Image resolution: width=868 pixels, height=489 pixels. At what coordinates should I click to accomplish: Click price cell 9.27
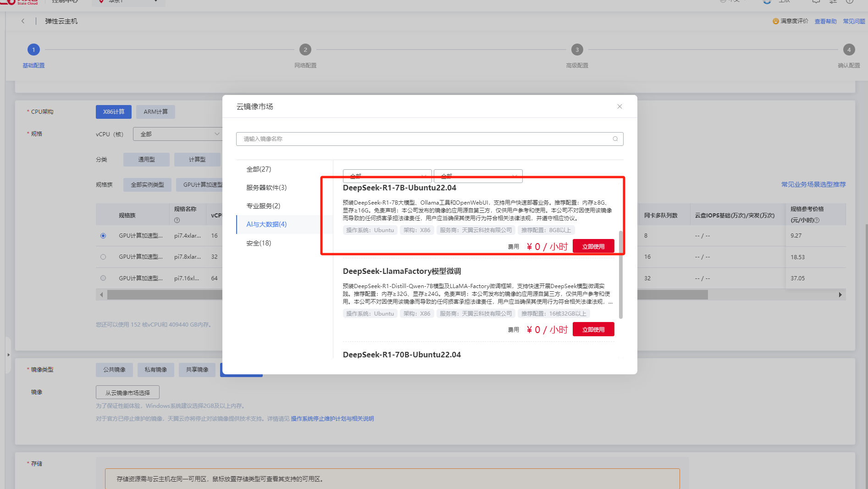796,236
